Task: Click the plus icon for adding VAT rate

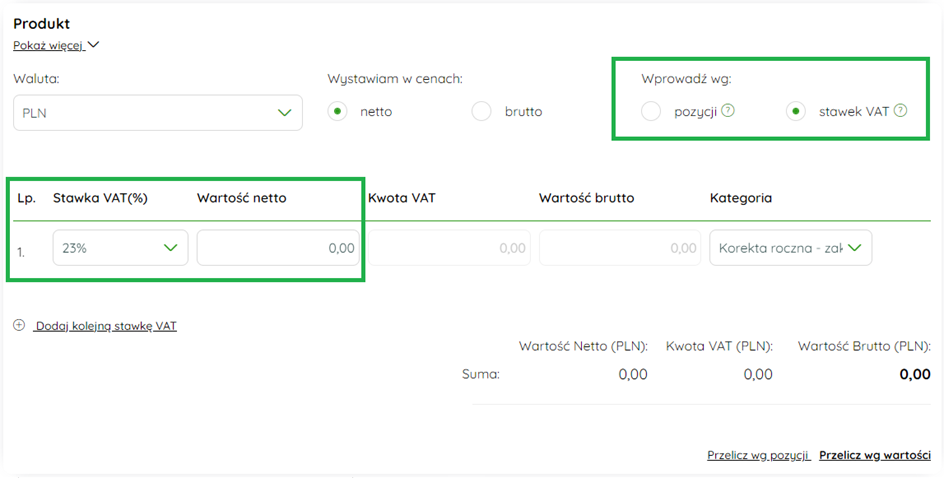Action: click(19, 325)
